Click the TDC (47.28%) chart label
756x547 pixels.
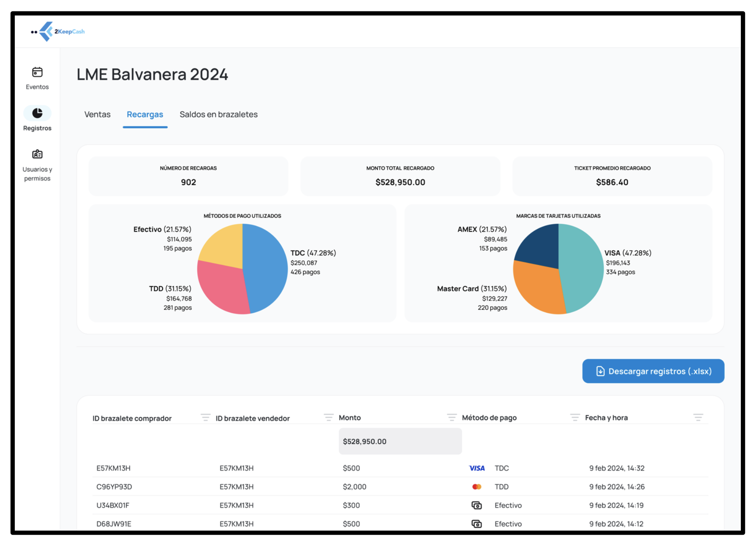tap(313, 253)
